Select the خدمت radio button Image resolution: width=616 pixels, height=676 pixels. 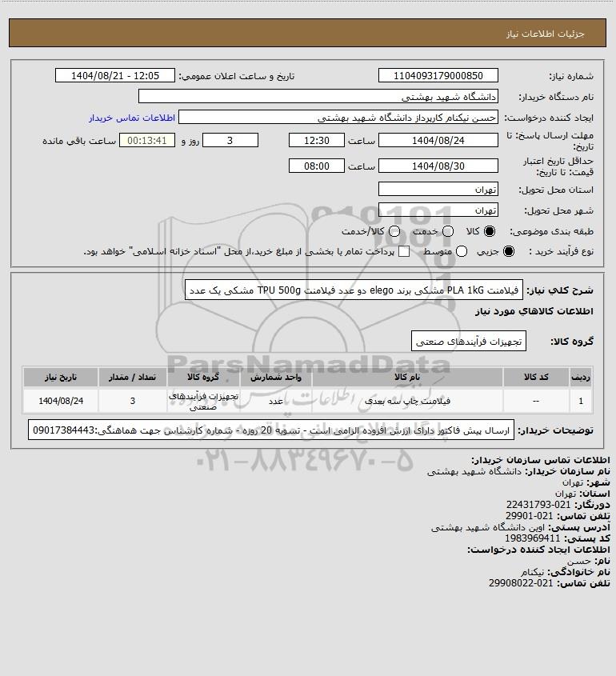click(448, 231)
